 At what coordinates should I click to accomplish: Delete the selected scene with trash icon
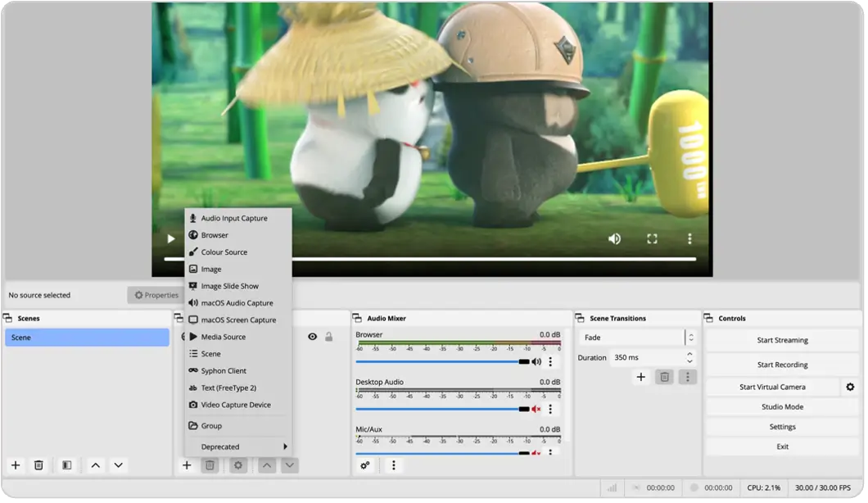38,466
